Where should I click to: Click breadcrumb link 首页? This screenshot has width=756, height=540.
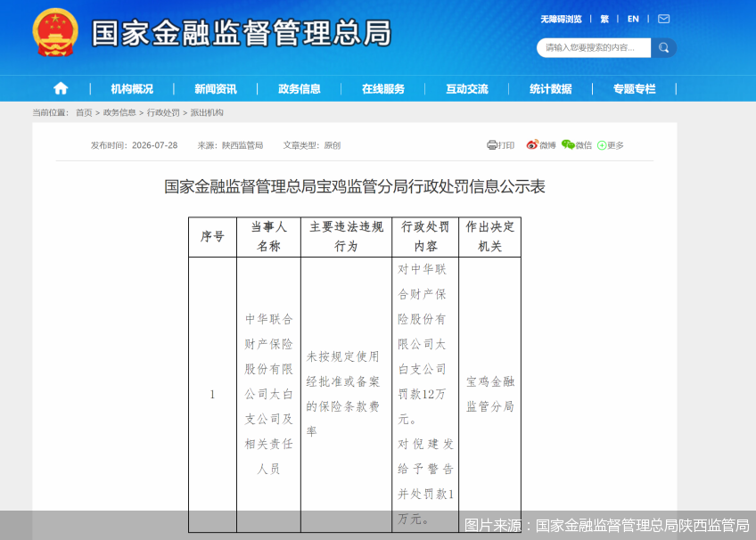pos(84,112)
